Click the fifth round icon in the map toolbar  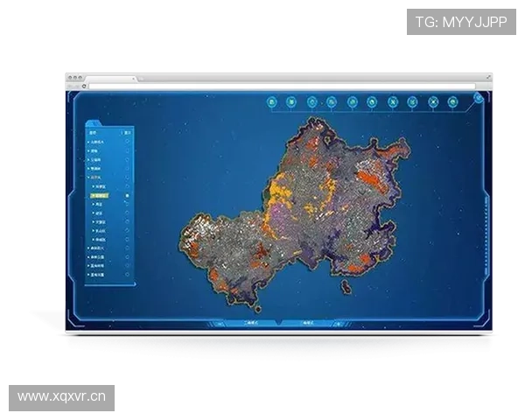(x=353, y=101)
